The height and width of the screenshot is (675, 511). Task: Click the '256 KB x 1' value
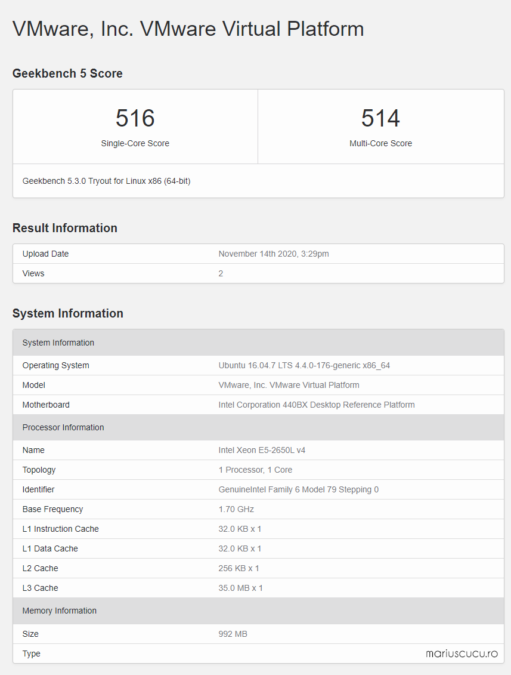[238, 568]
